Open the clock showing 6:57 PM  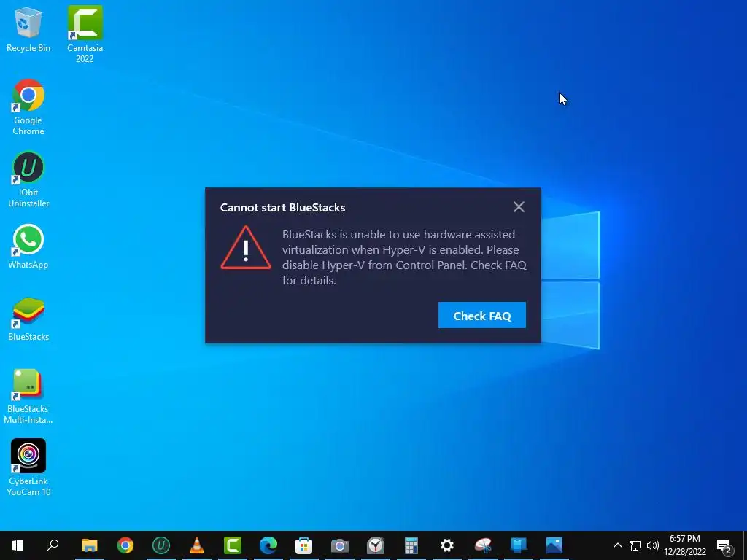[684, 545]
